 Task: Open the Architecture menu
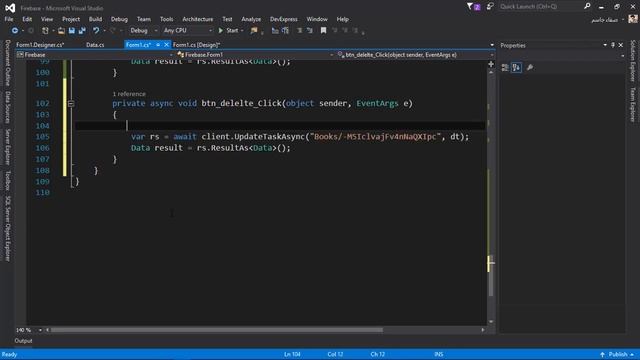click(x=198, y=19)
